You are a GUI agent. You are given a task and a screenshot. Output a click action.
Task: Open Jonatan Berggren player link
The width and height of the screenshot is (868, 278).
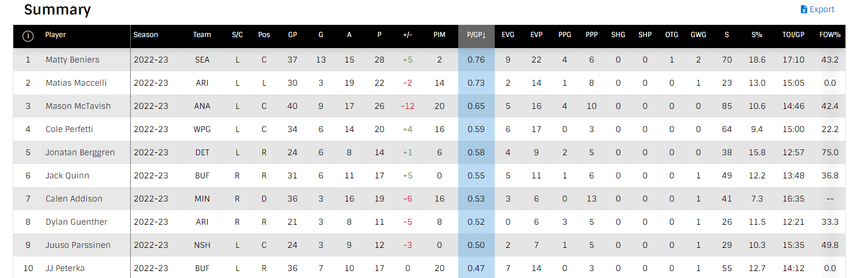[x=80, y=152]
